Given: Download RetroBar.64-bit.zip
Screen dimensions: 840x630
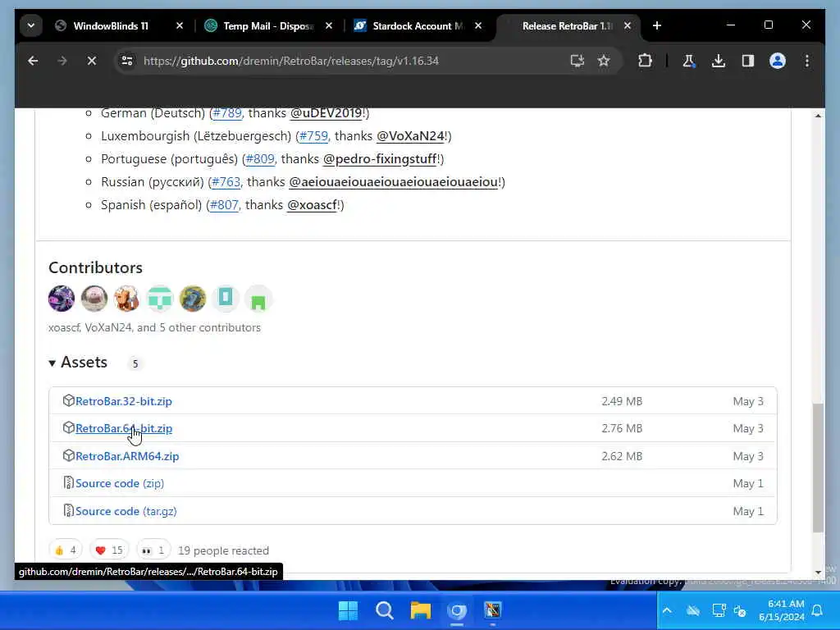Looking at the screenshot, I should [x=124, y=428].
